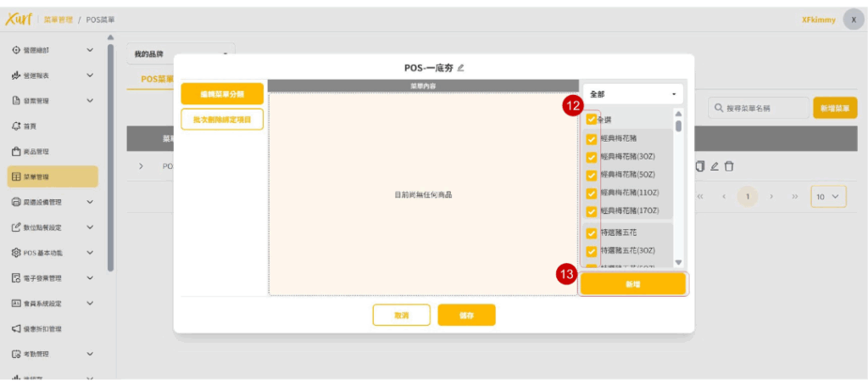Click the trash delete icon in the menu row

click(729, 165)
